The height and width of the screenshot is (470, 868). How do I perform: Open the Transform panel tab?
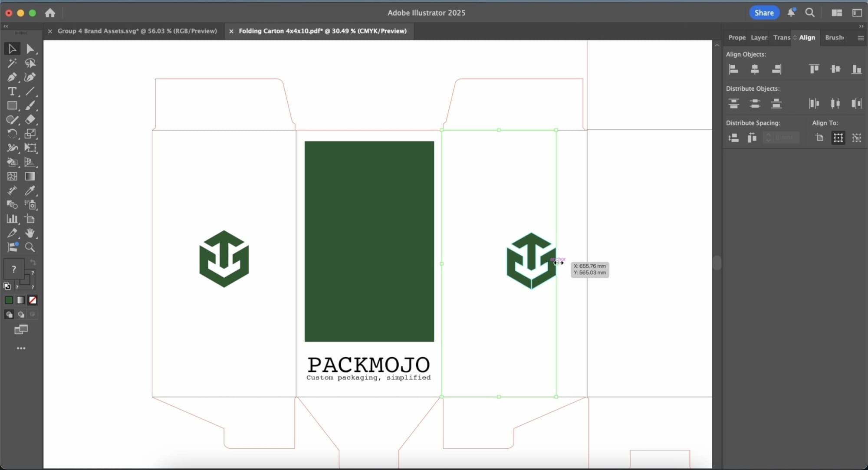pyautogui.click(x=782, y=38)
